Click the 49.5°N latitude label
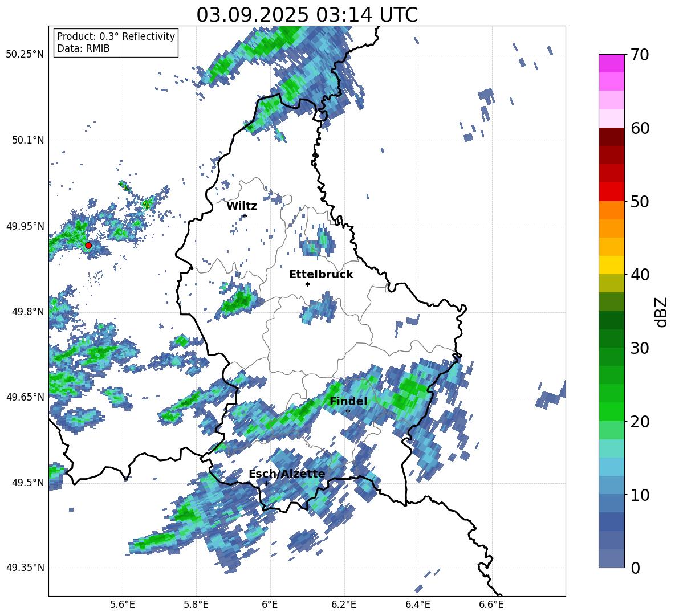This screenshot has height=616, width=675. (27, 483)
